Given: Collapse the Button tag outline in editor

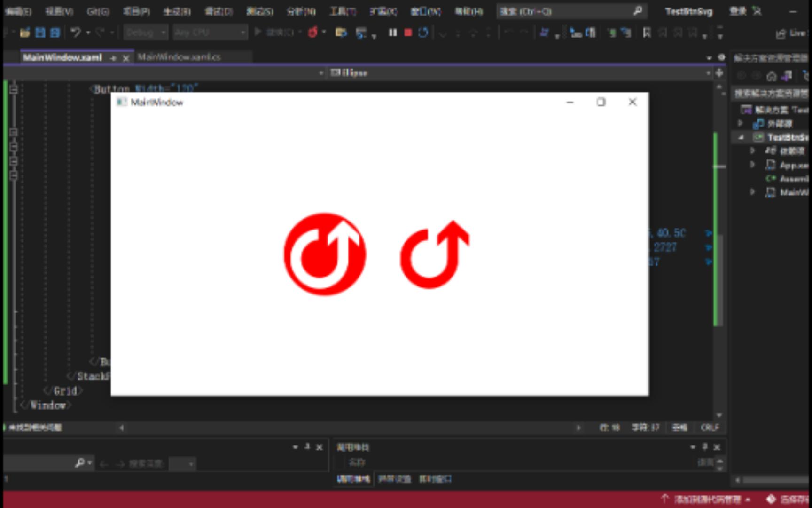Looking at the screenshot, I should 14,89.
